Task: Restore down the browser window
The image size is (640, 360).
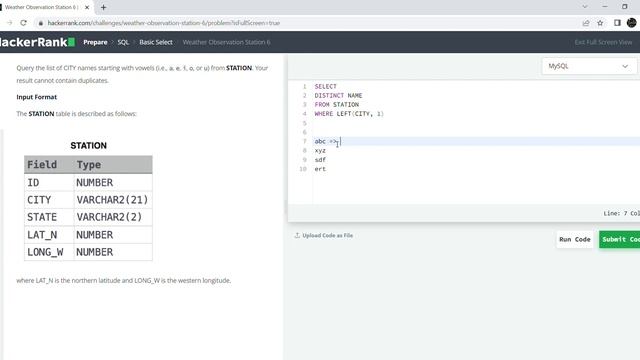Action: tap(624, 7)
